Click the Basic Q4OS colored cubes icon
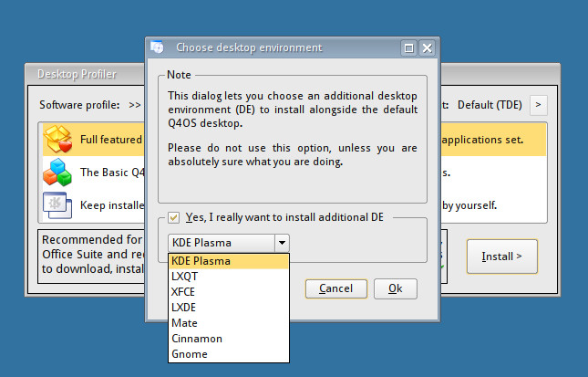 click(x=57, y=173)
